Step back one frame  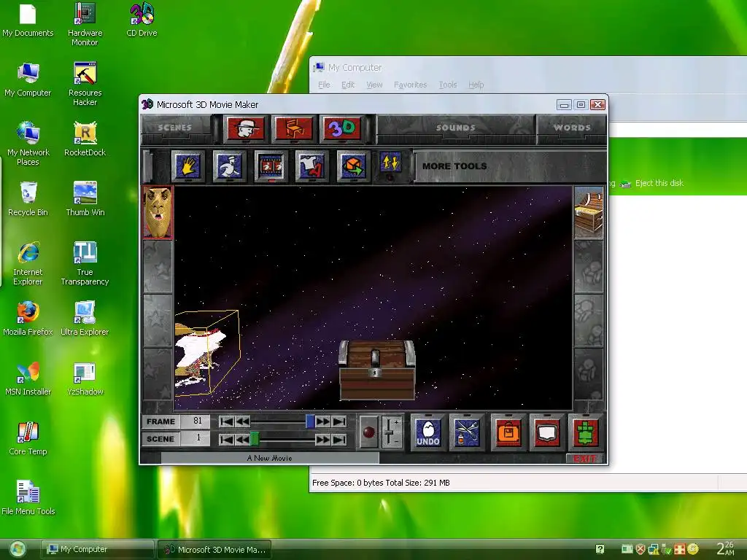(242, 421)
